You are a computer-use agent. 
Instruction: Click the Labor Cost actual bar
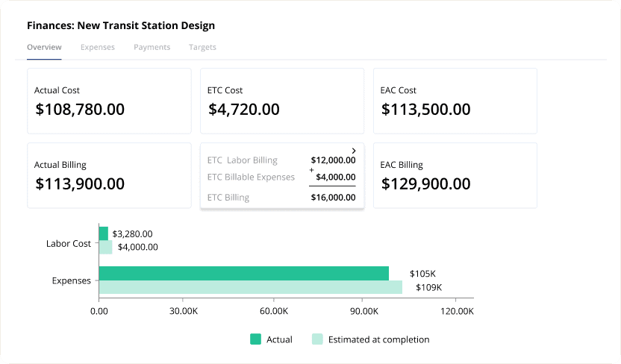[104, 233]
